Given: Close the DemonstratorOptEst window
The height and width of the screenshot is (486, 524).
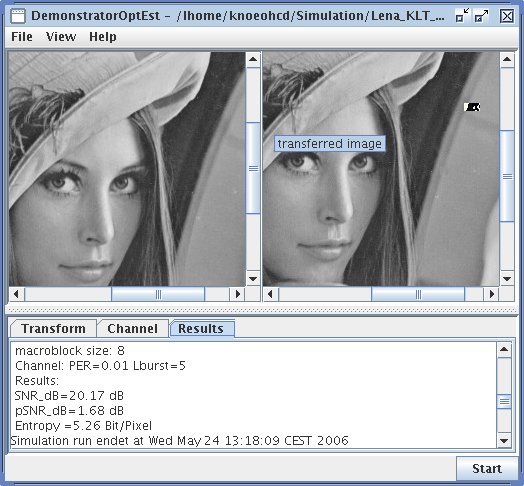Looking at the screenshot, I should 507,16.
